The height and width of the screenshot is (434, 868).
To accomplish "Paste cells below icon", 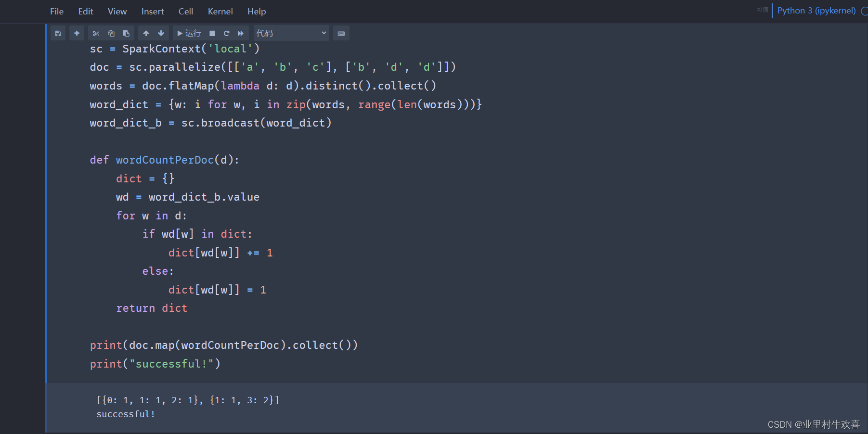I will tap(126, 33).
